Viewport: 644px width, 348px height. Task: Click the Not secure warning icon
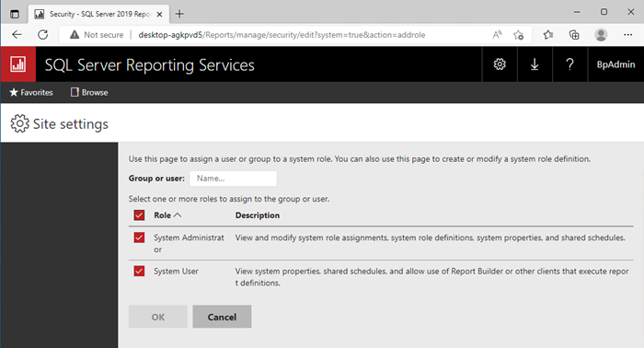point(75,35)
